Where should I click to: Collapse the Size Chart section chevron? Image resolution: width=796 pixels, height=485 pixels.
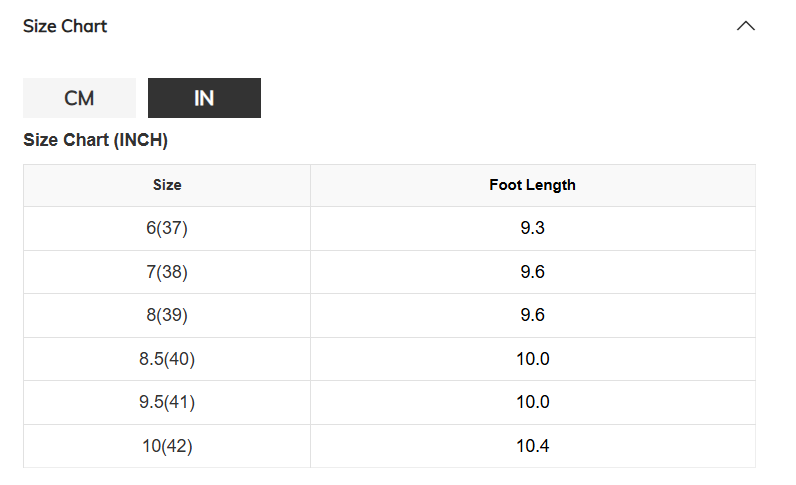coord(745,26)
